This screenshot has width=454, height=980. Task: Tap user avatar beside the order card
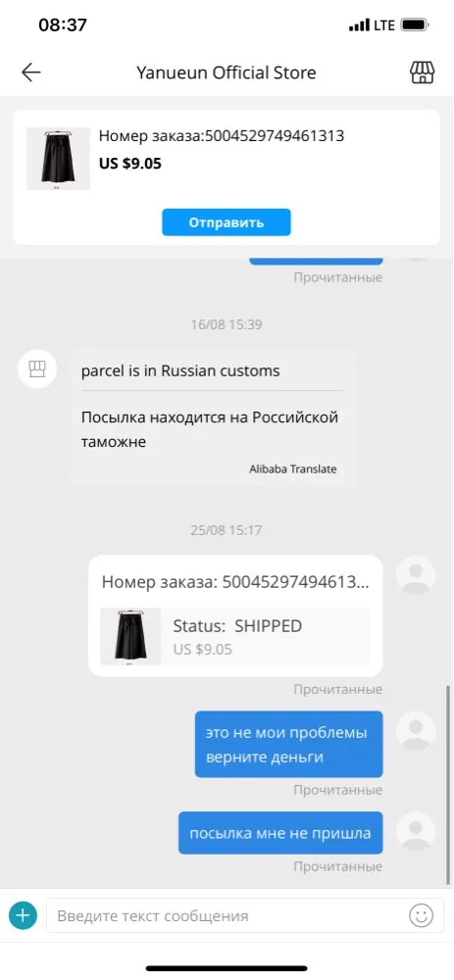tap(416, 574)
